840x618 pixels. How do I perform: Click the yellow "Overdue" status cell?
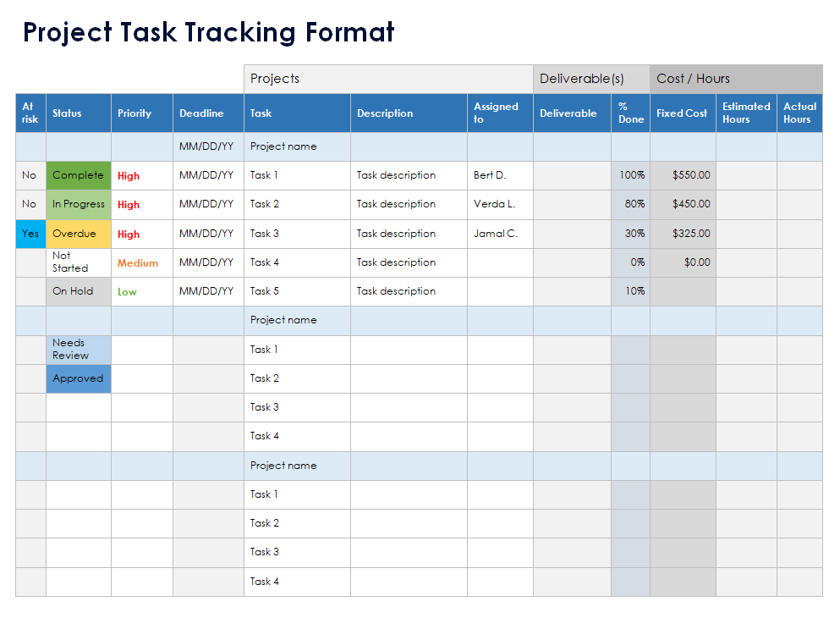pyautogui.click(x=78, y=234)
